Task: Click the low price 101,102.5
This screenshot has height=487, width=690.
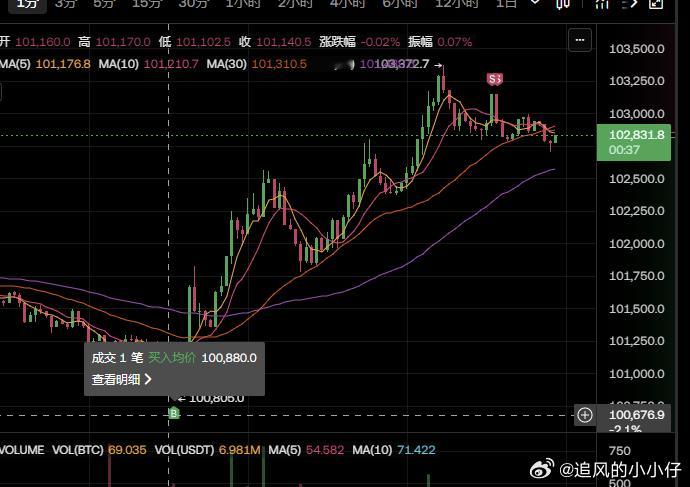Action: coord(203,42)
